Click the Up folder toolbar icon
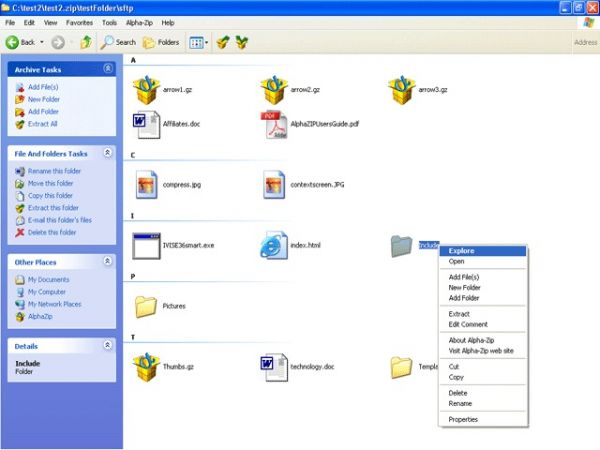Image resolution: width=600 pixels, height=450 pixels. [x=86, y=42]
